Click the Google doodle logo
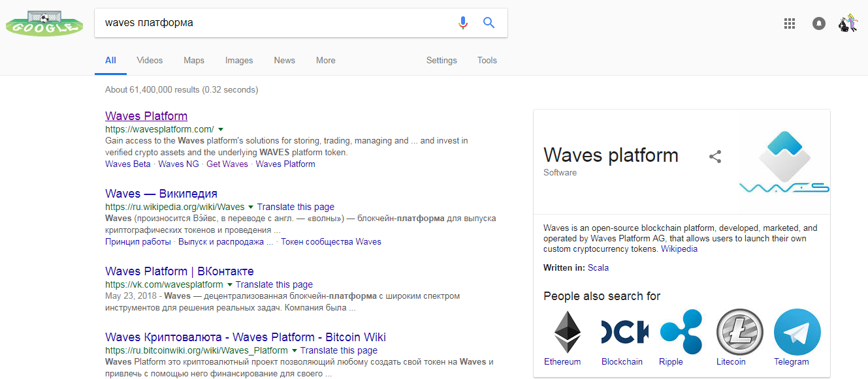Viewport: 868px width, 379px height. 44,22
